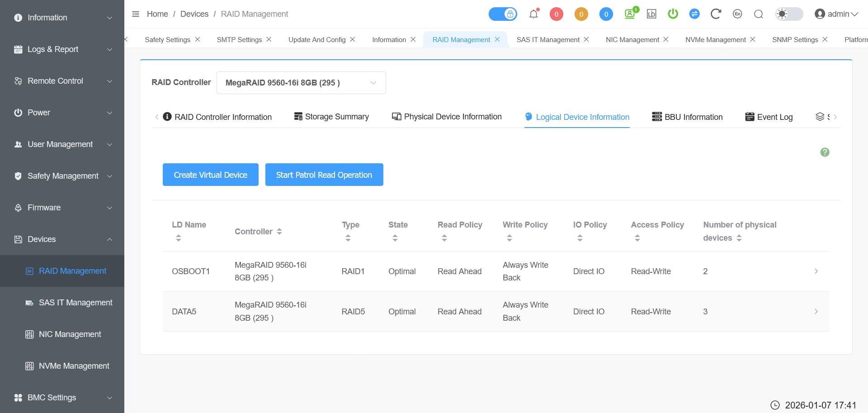Open the online users icon
Image resolution: width=868 pixels, height=413 pixels.
[x=630, y=14]
